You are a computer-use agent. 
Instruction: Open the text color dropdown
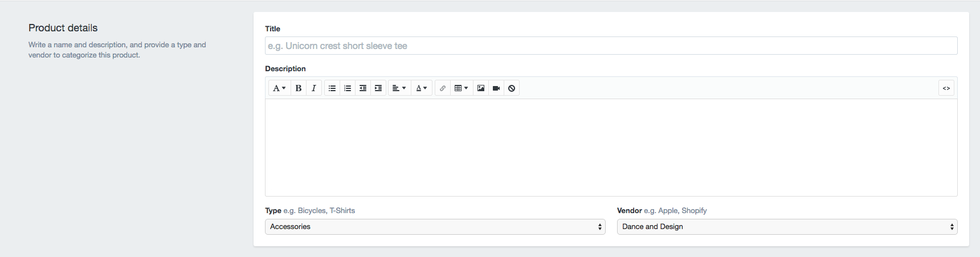pyautogui.click(x=422, y=88)
